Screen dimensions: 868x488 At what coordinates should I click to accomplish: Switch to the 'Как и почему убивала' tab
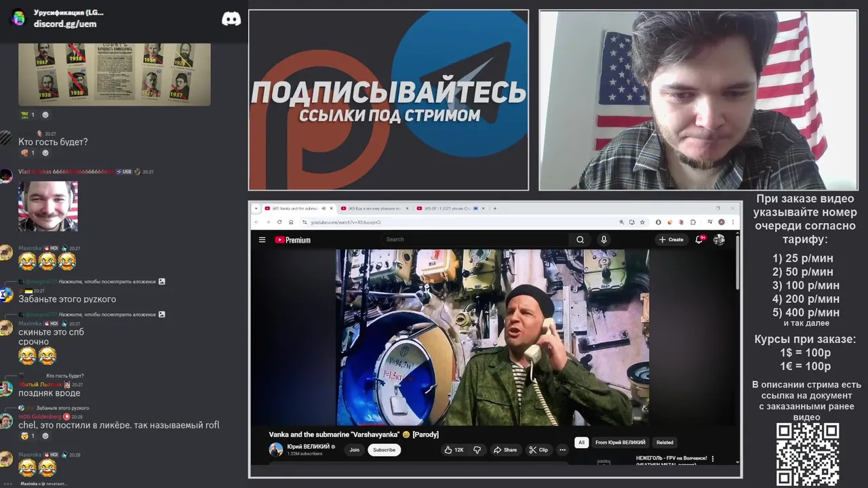374,209
